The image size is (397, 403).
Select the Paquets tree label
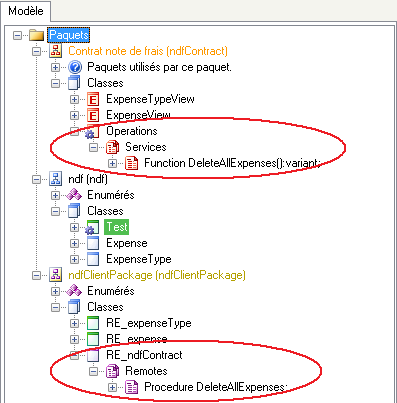69,35
